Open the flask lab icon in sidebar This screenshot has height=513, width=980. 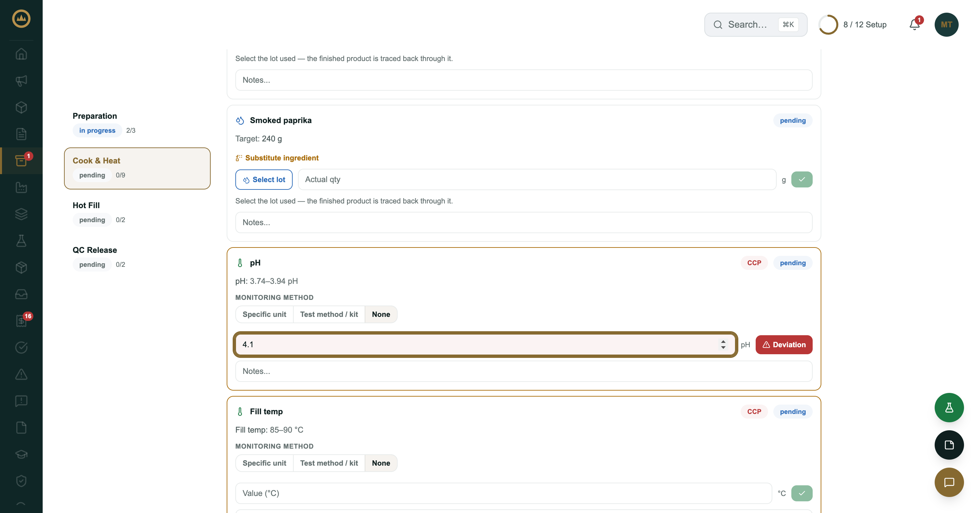click(21, 240)
